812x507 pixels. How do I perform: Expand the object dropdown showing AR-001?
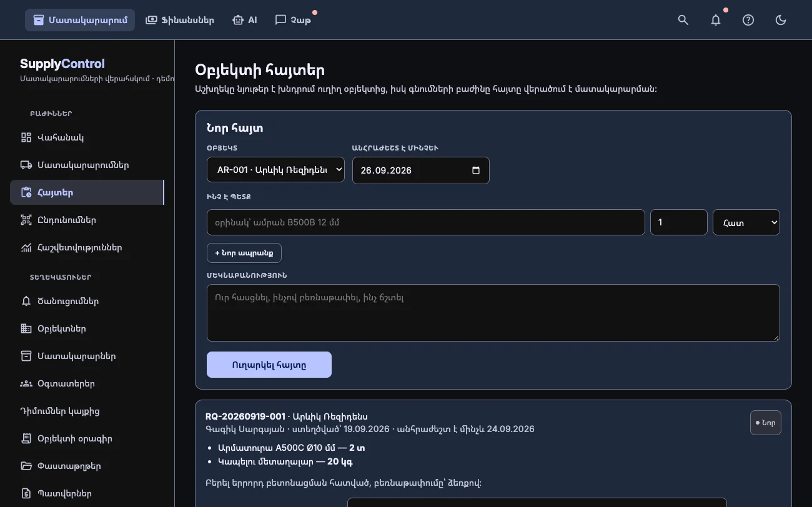275,169
